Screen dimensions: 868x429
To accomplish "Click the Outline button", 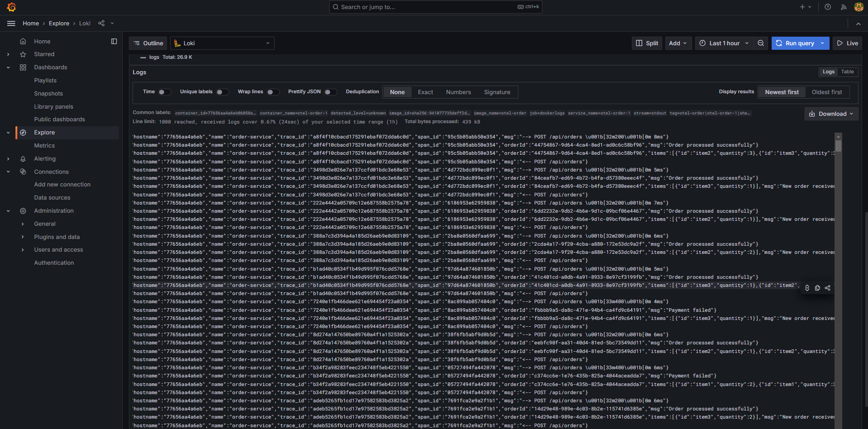I will click(x=148, y=43).
